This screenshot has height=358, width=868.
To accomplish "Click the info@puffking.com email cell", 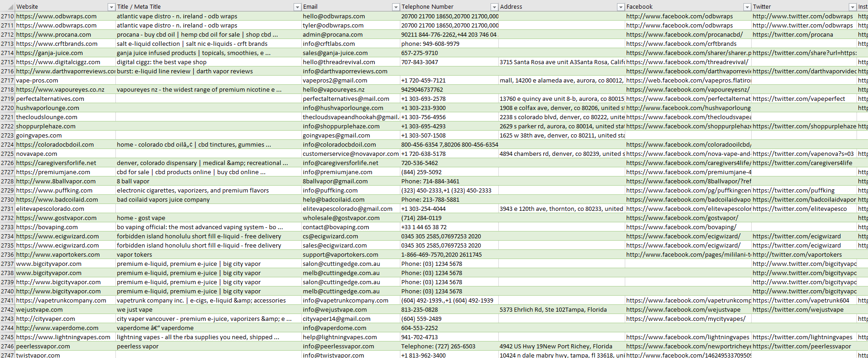I will [350, 190].
